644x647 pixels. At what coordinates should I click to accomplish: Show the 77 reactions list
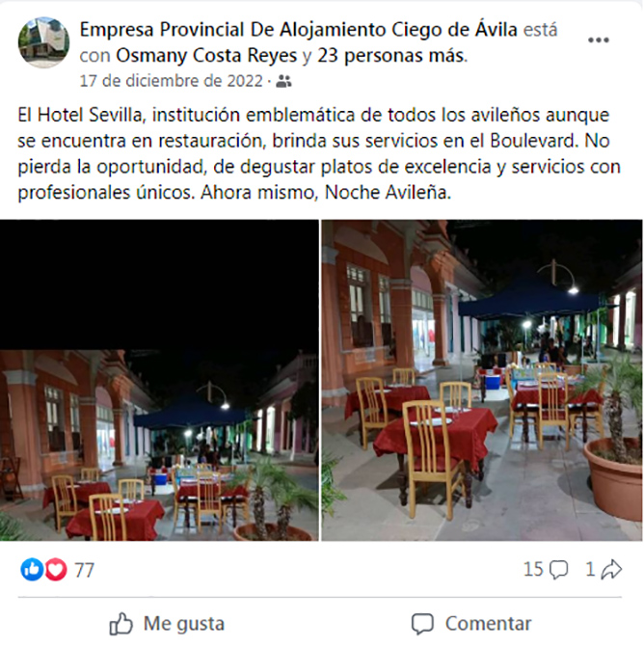pyautogui.click(x=85, y=570)
